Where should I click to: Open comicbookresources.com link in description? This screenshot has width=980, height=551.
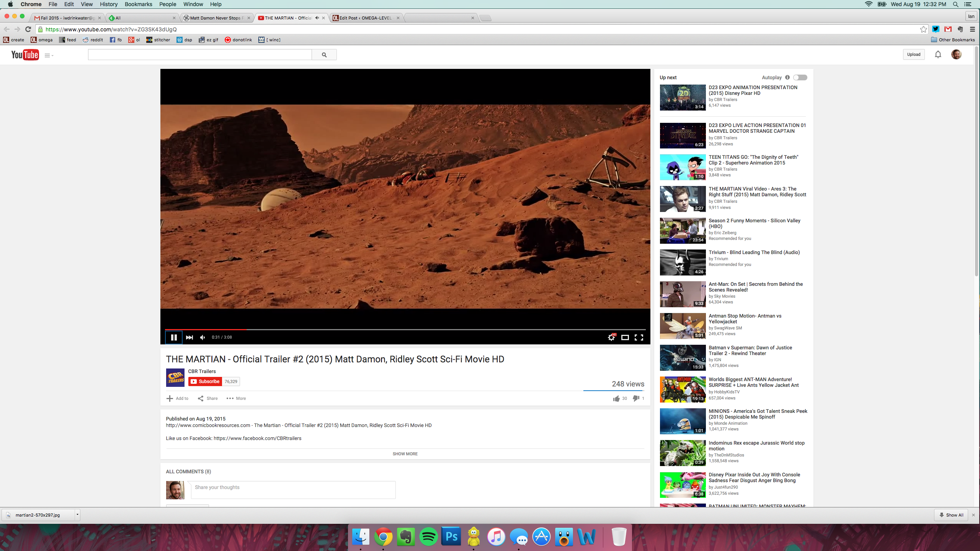click(208, 425)
